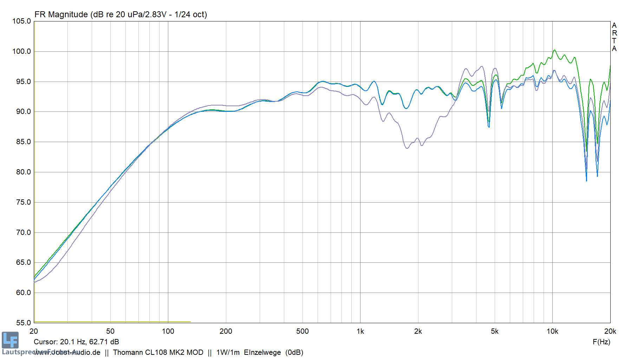Select the cursor readout text
Screen dimensions: 644x358
coord(76,342)
